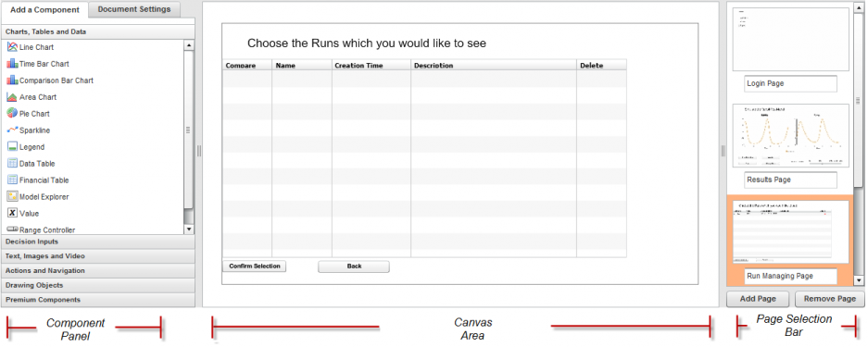Open the Document Settings tab

point(134,9)
